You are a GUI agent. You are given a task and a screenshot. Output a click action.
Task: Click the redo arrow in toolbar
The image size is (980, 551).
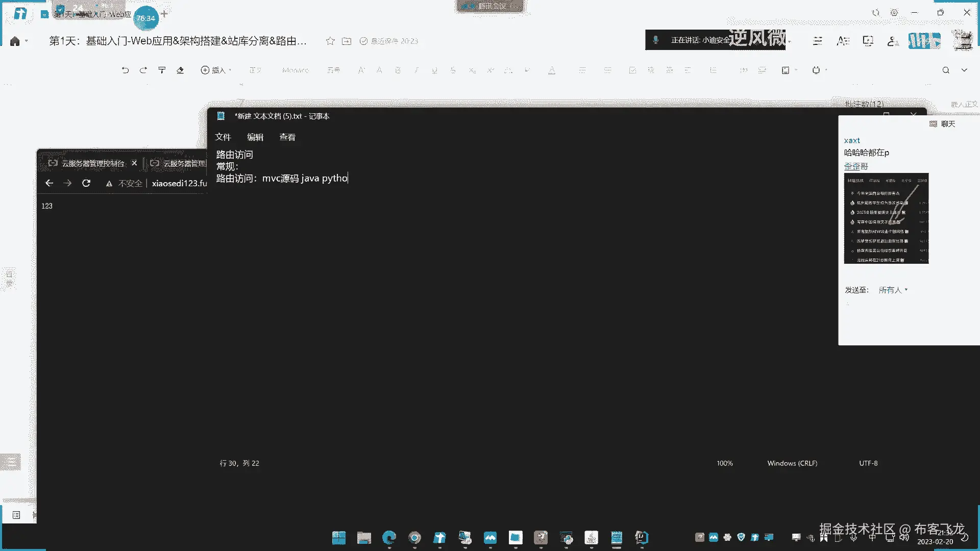point(143,70)
